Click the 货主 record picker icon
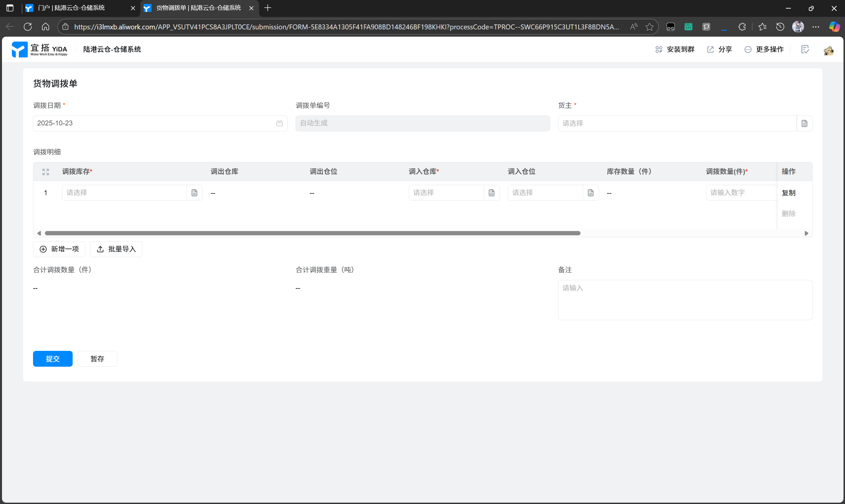 click(804, 123)
